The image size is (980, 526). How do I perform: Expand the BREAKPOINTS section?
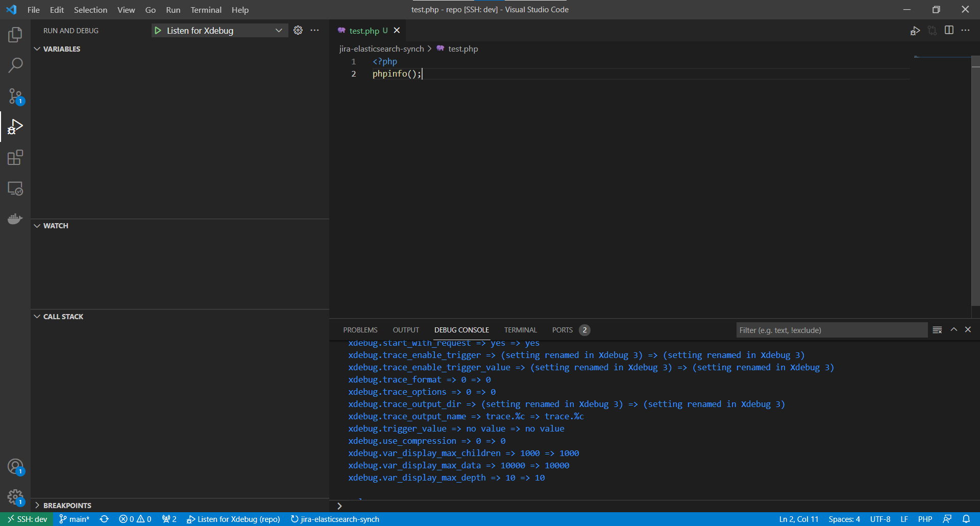coord(180,506)
